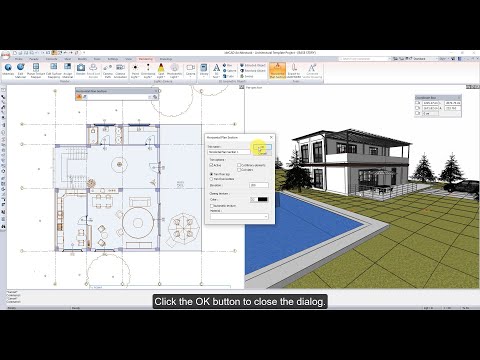Image resolution: width=480 pixels, height=360 pixels.
Task: Click first icon in Horizontal Plan Section toolbar
Action: coord(79,97)
